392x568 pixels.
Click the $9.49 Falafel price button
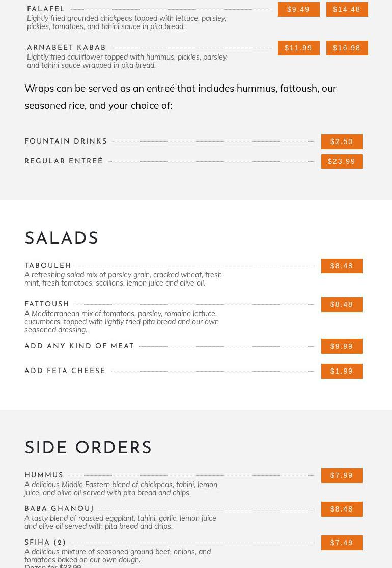pos(298,9)
